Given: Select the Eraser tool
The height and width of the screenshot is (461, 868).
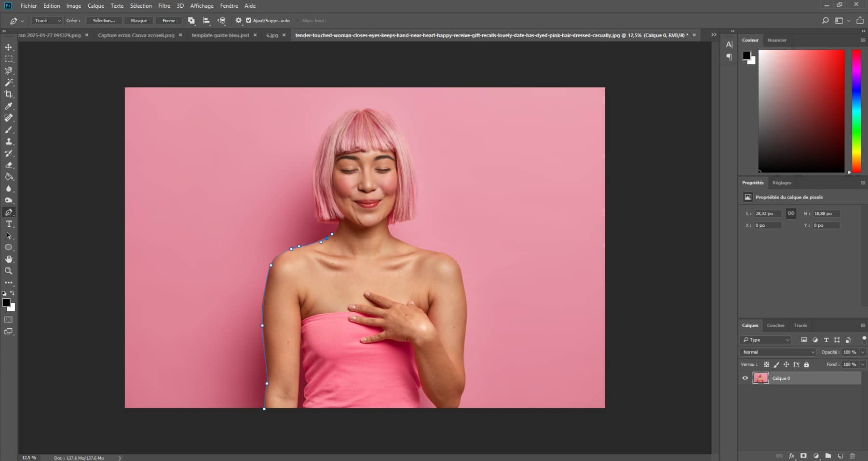Looking at the screenshot, I should point(9,165).
